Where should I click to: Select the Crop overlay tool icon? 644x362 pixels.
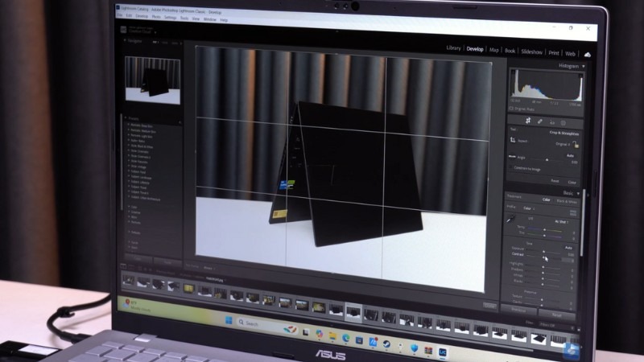coord(527,121)
